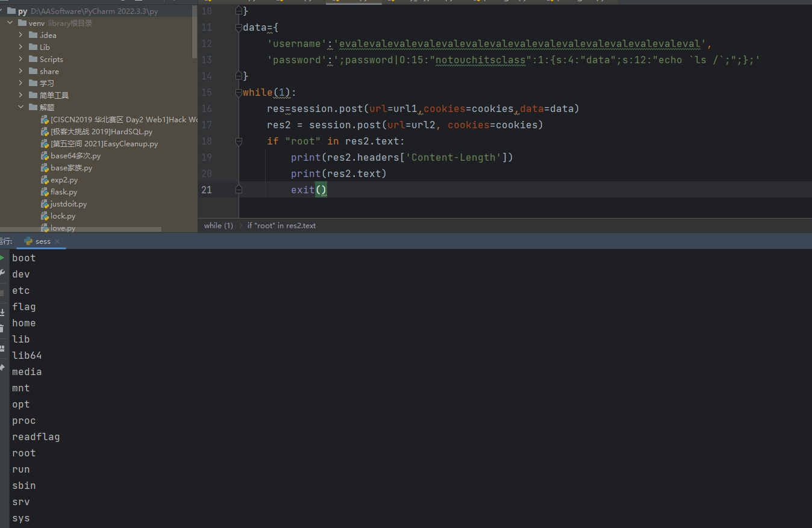Viewport: 812px width, 528px height.
Task: Click 'while (1)' breadcrumb
Action: point(219,226)
